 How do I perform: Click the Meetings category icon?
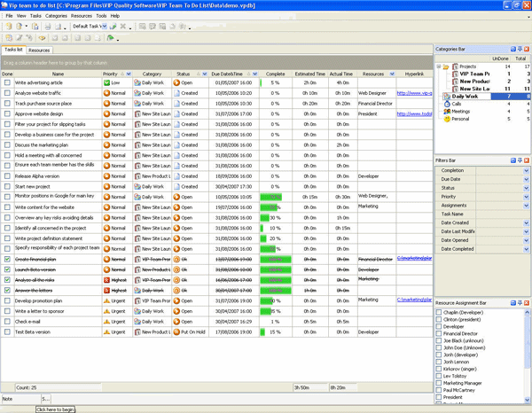tap(446, 111)
